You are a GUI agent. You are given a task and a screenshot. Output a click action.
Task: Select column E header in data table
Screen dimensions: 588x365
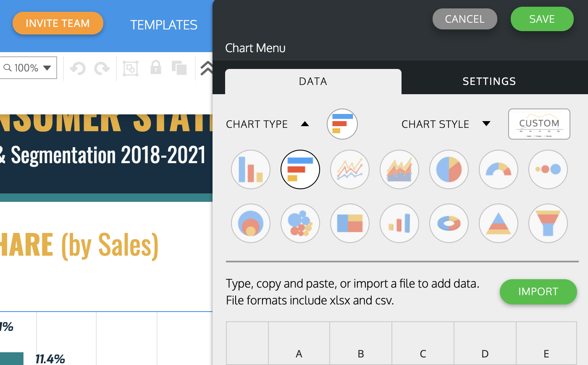[546, 344]
